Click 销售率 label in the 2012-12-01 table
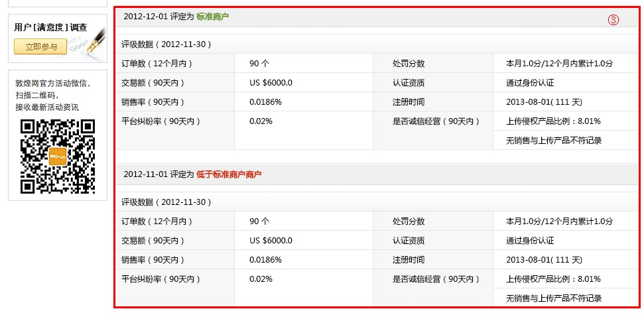This screenshot has height=313, width=644. point(153,102)
